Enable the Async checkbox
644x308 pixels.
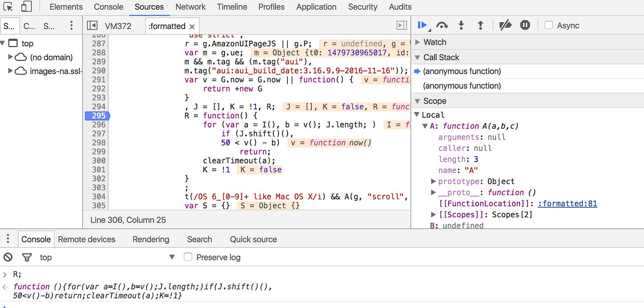[x=548, y=25]
